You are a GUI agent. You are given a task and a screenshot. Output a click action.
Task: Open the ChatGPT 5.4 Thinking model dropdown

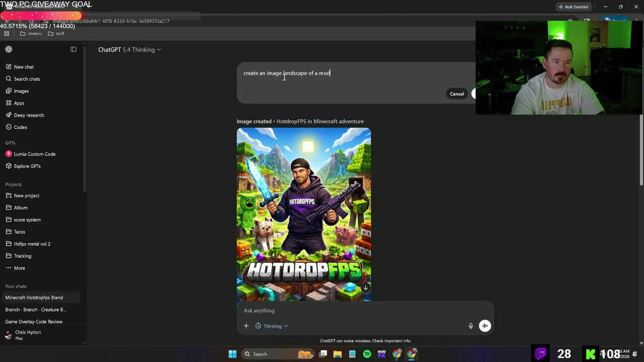(x=129, y=50)
